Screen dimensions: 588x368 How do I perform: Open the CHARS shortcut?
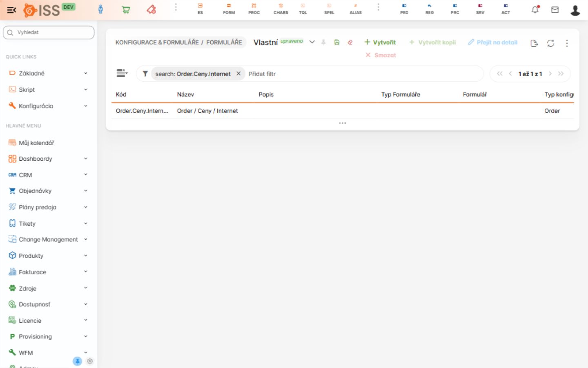coord(281,9)
